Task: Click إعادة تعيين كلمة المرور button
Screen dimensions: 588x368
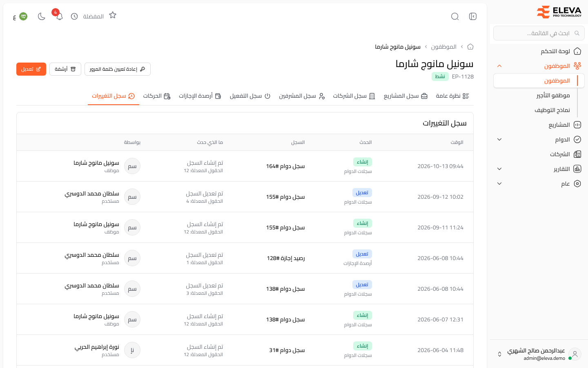Action: [x=118, y=69]
